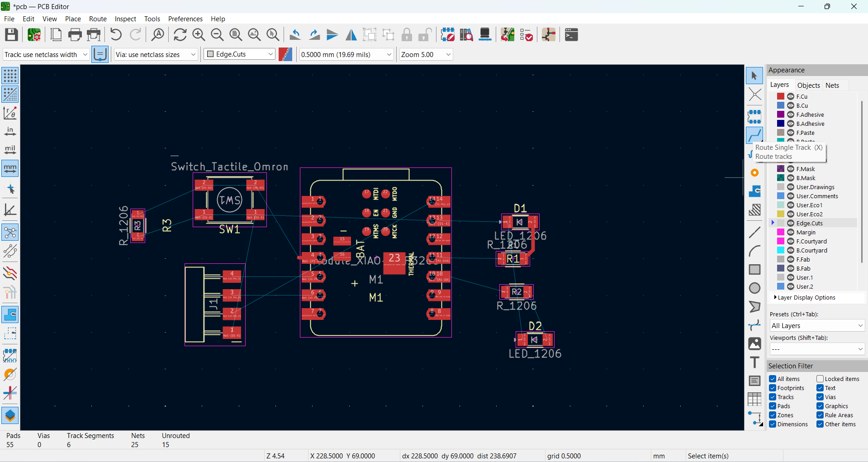The height and width of the screenshot is (462, 868).
Task: Click the Refresh view icon
Action: click(x=180, y=35)
